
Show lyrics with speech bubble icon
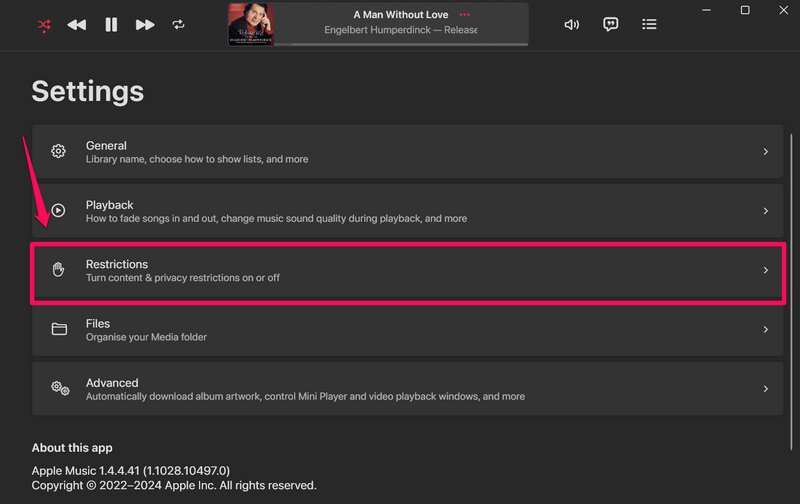pyautogui.click(x=610, y=24)
